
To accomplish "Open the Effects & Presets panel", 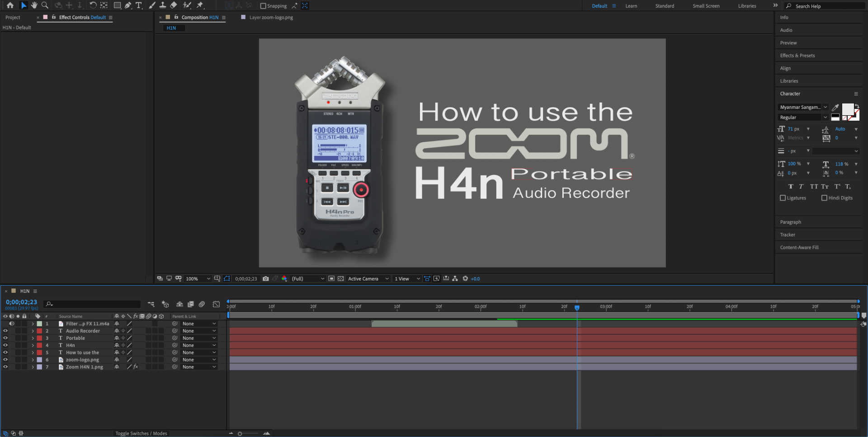I will 797,56.
